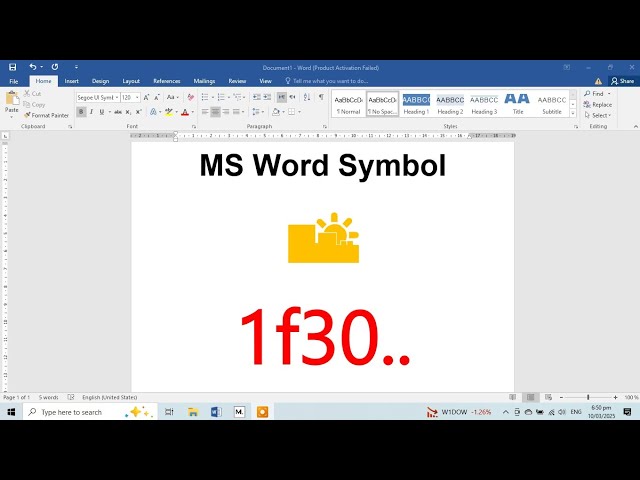The width and height of the screenshot is (640, 480).
Task: Open the Clipboard pane launcher
Action: 70,127
